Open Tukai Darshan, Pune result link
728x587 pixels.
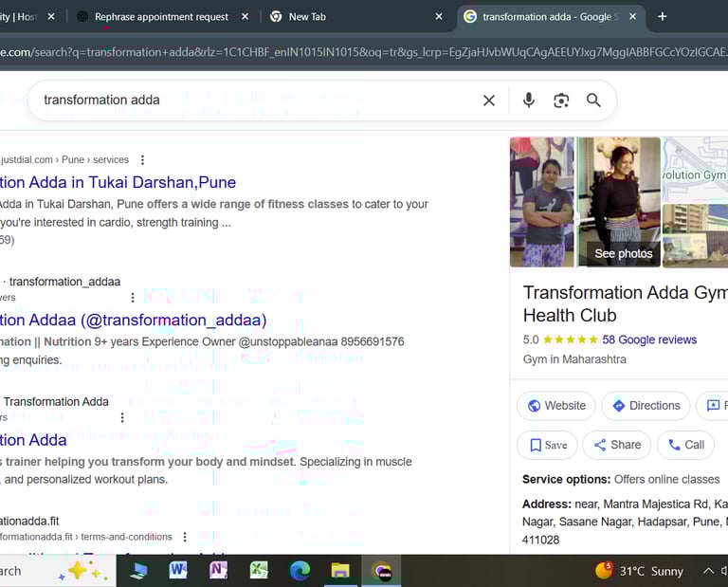(118, 182)
